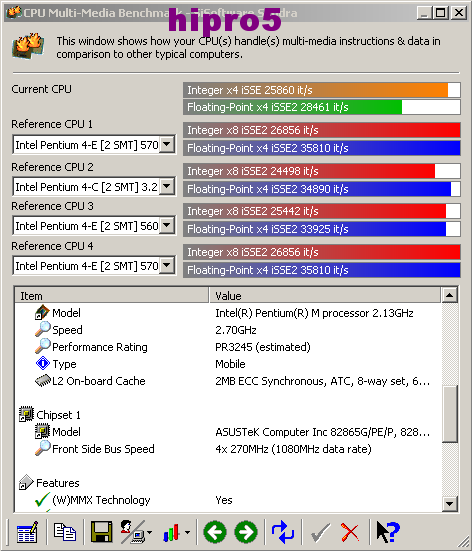The width and height of the screenshot is (472, 551).
Task: Click the magnifier icon beside Speed
Action: (x=43, y=329)
